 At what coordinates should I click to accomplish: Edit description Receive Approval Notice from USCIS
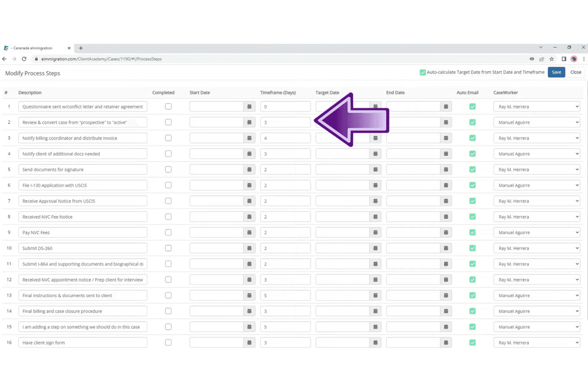click(x=83, y=201)
